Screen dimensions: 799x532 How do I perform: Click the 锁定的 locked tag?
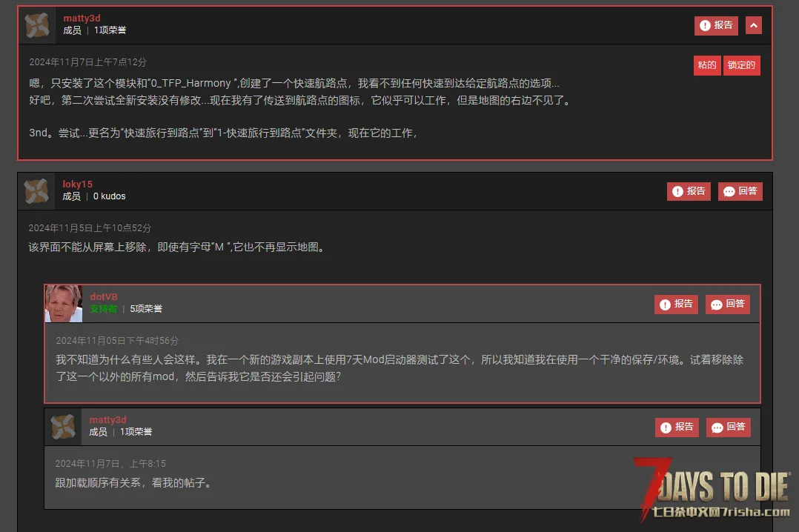[741, 65]
